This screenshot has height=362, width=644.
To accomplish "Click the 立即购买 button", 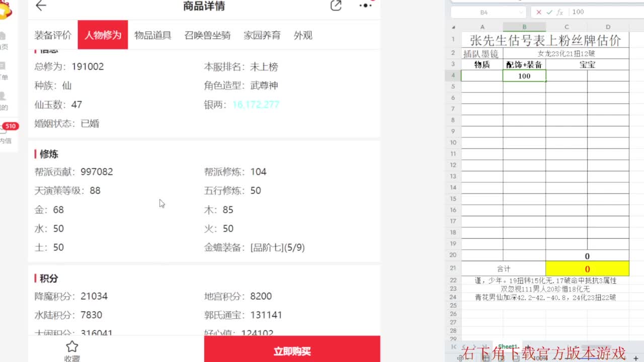I will 292,349.
